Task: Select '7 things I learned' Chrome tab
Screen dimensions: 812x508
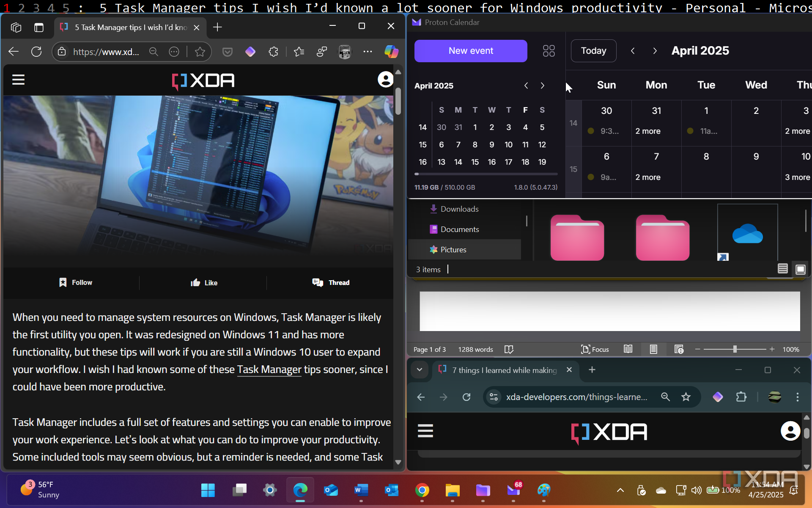Action: 505,370
